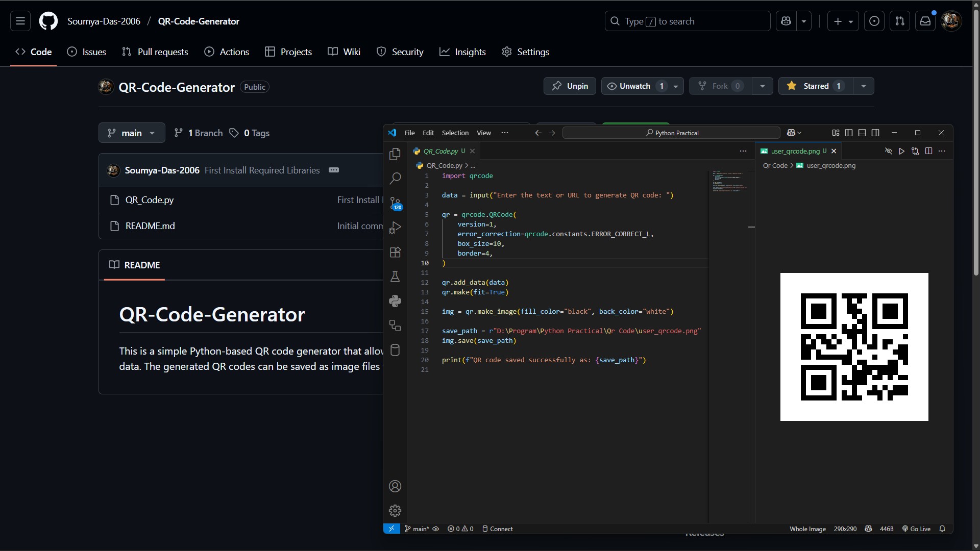Split the image editor to the right

click(x=928, y=151)
